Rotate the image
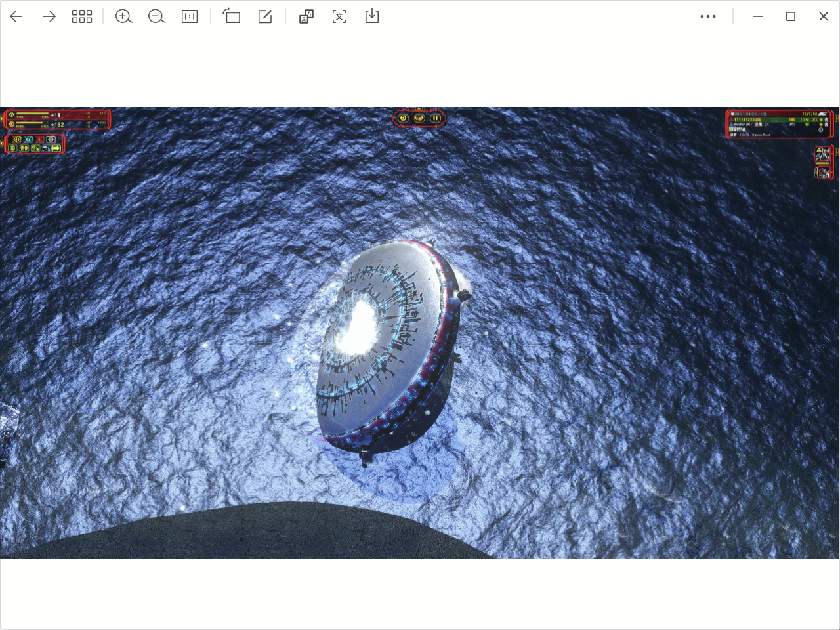 coord(232,16)
